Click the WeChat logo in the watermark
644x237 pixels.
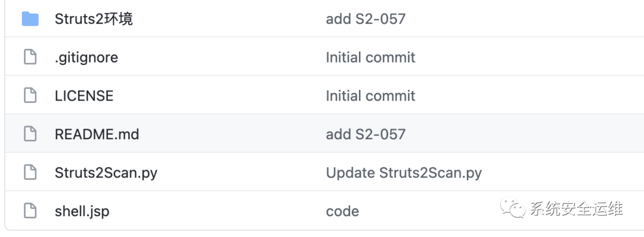point(513,209)
